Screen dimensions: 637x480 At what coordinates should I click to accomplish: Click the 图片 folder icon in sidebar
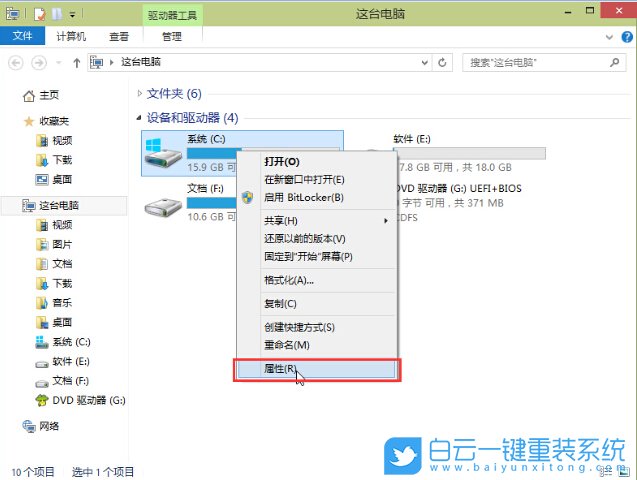point(42,244)
